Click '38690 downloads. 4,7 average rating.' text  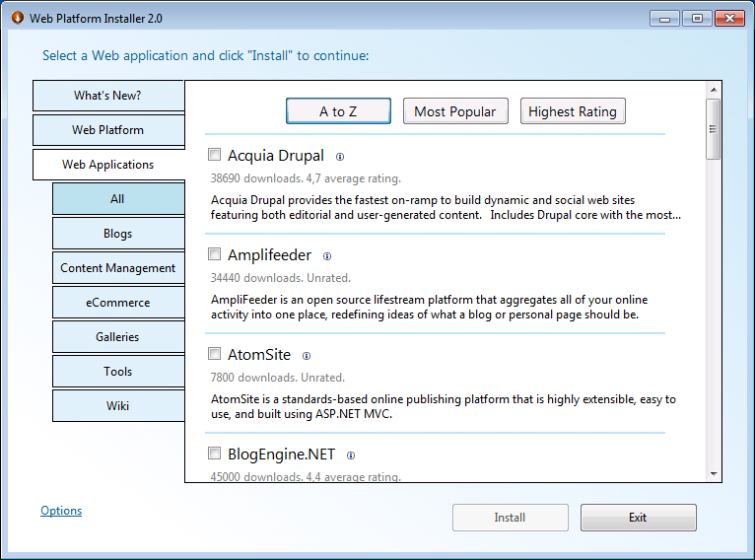[306, 178]
